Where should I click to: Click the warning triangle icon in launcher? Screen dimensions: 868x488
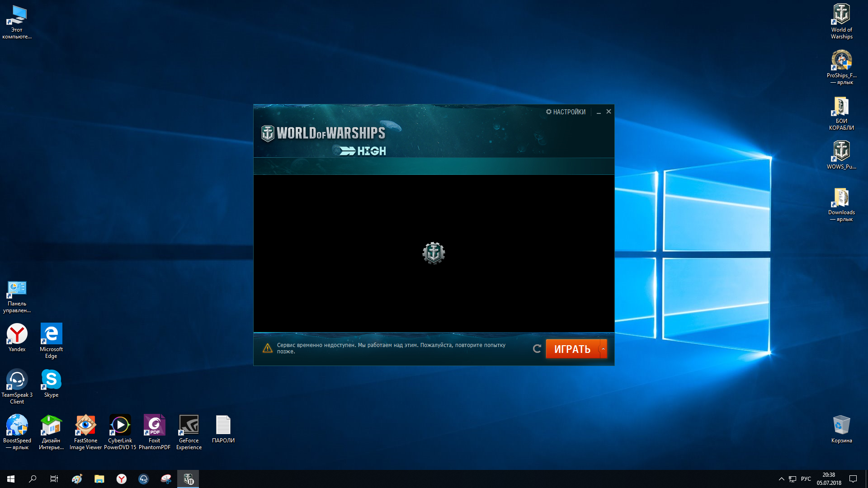[268, 348]
